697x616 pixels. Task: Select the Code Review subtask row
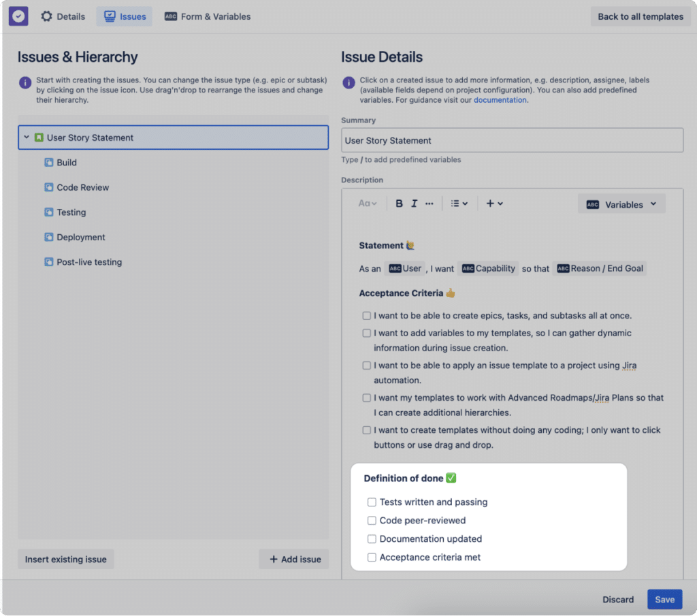tap(174, 187)
